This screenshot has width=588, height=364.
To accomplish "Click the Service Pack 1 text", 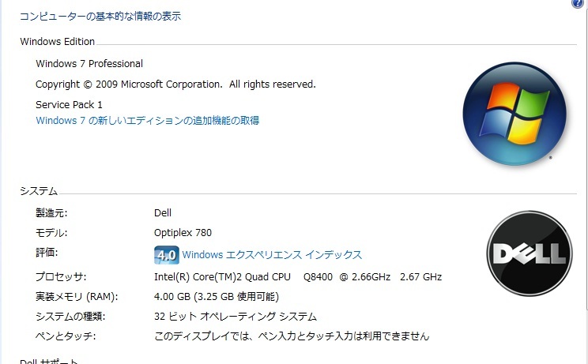I will pos(69,104).
